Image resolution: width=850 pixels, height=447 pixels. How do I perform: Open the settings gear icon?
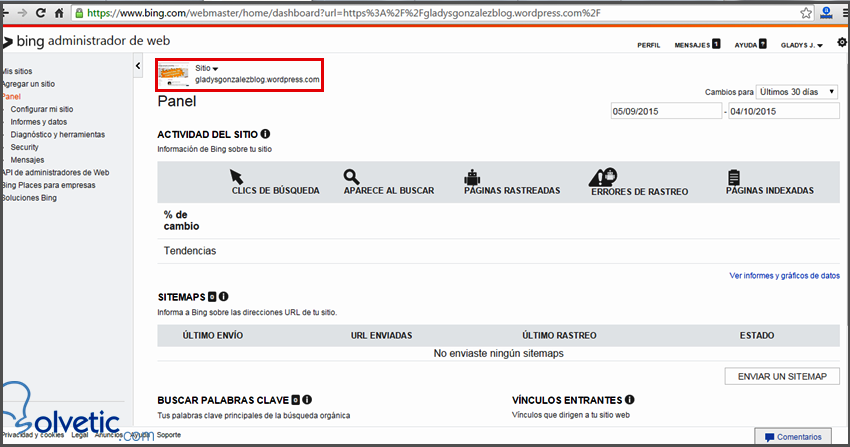tap(842, 42)
